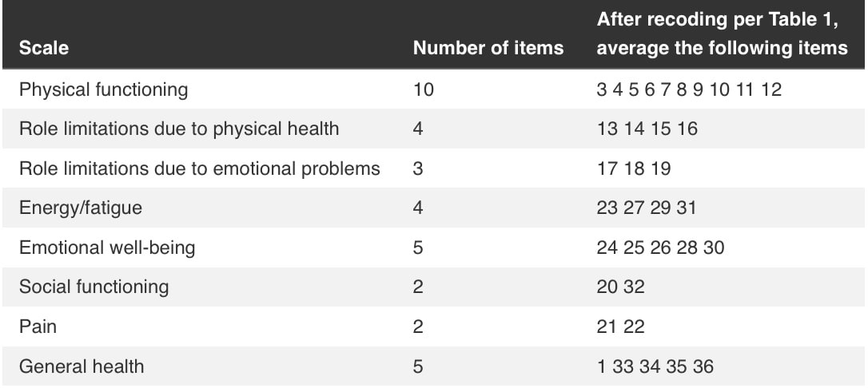Viewport: 868px width, 388px height.
Task: Click items list 20 32
Action: click(x=620, y=287)
